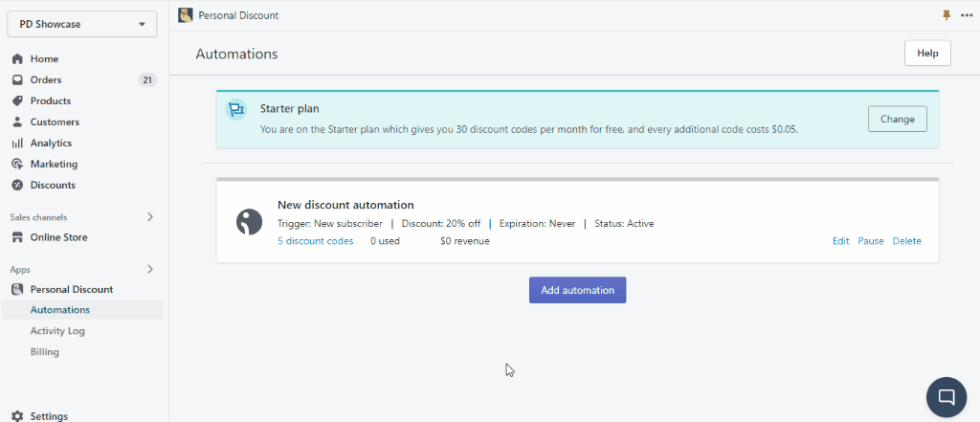Viewport: 980px width, 422px height.
Task: Click the Personal Discount title in top bar
Action: [x=238, y=15]
